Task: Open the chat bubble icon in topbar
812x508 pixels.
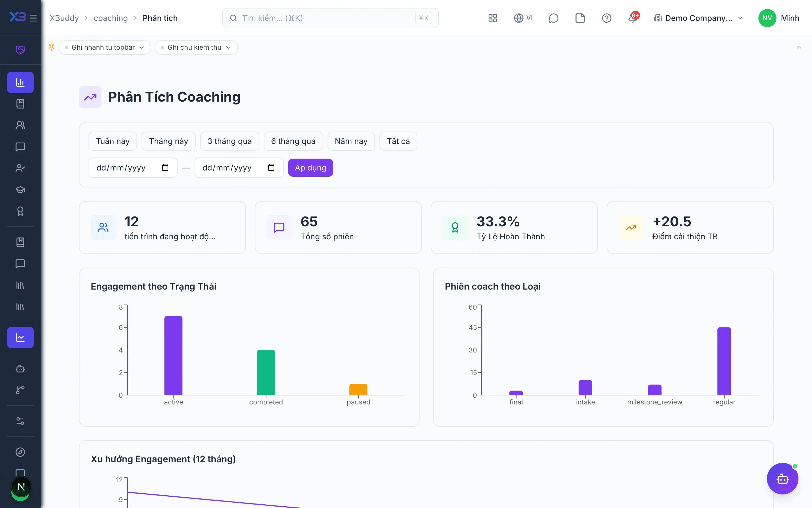Action: click(x=553, y=18)
